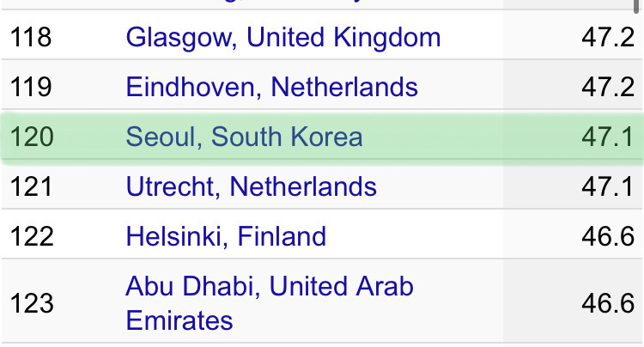Click the word Emirates on the link's second line
The width and height of the screenshot is (644, 347).
(179, 320)
